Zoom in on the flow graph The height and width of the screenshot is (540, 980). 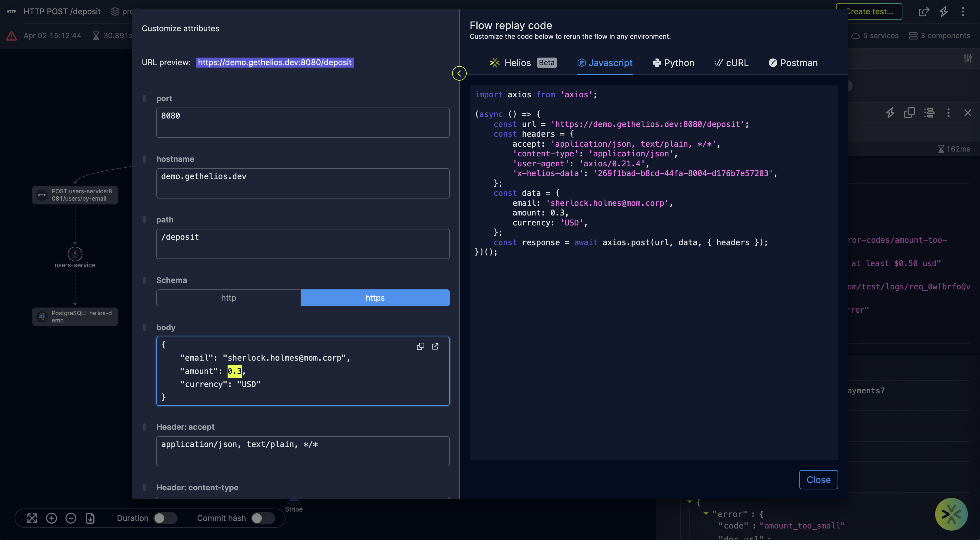click(51, 518)
